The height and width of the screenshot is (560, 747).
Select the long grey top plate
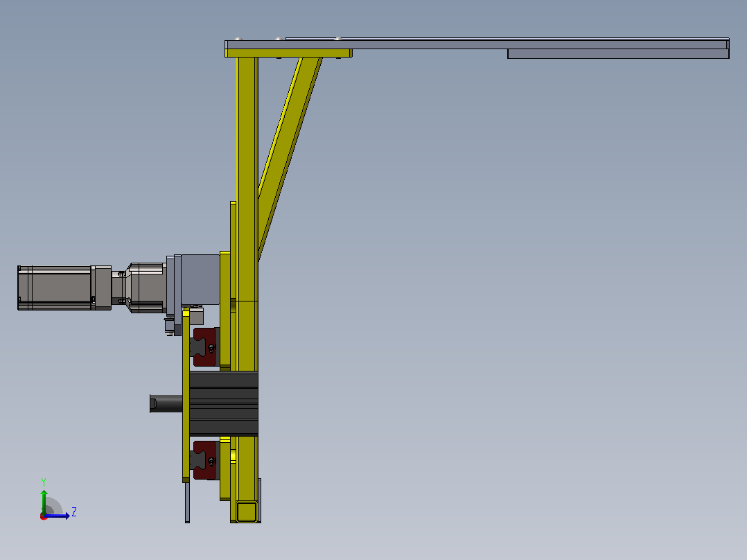tap(477, 44)
